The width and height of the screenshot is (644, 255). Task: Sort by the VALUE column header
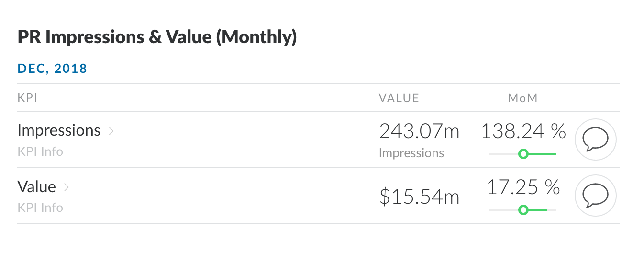(399, 98)
